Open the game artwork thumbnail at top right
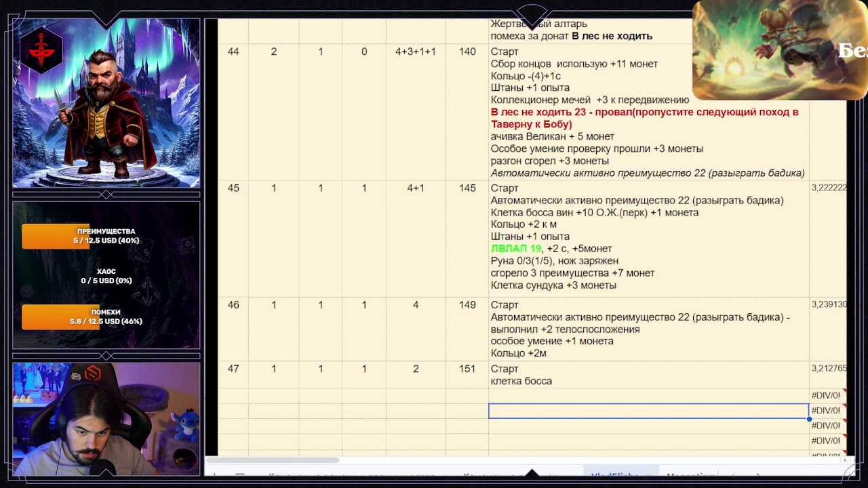The image size is (868, 488). pyautogui.click(x=780, y=50)
